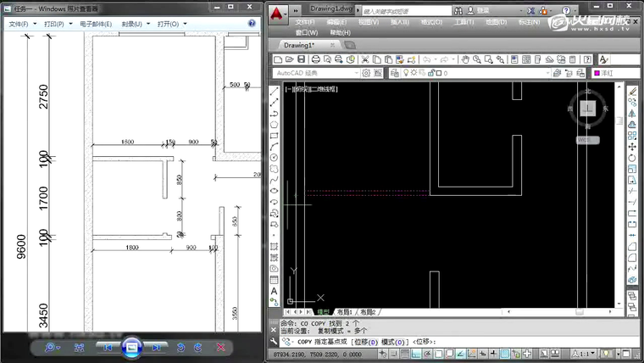The width and height of the screenshot is (644, 363).
Task: Start the slideshow in Photo Viewer
Action: tap(131, 347)
